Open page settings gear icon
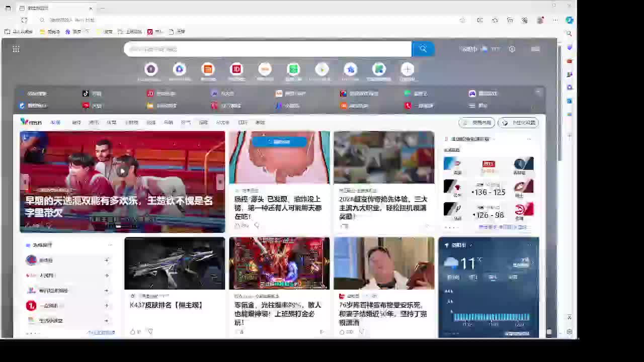The width and height of the screenshot is (644, 362). [x=512, y=49]
